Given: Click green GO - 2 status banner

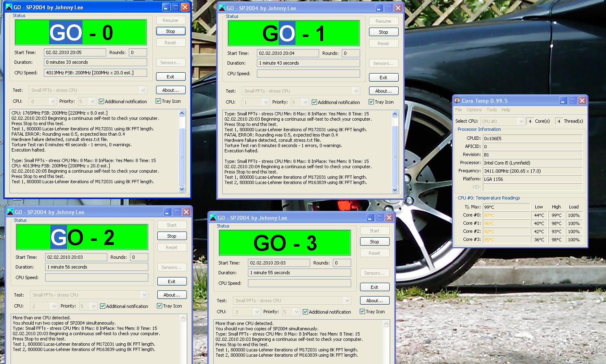Looking at the screenshot, I should pos(82,237).
